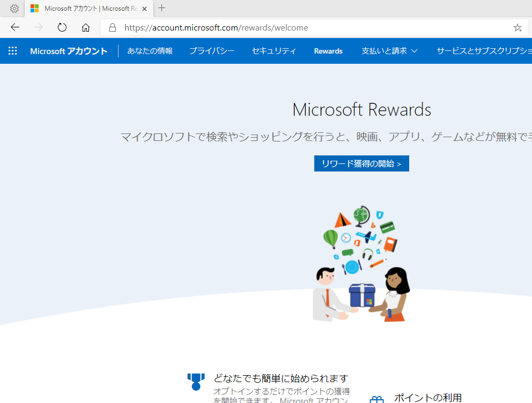Click the gift icon beside ポイントの利用

point(376,399)
